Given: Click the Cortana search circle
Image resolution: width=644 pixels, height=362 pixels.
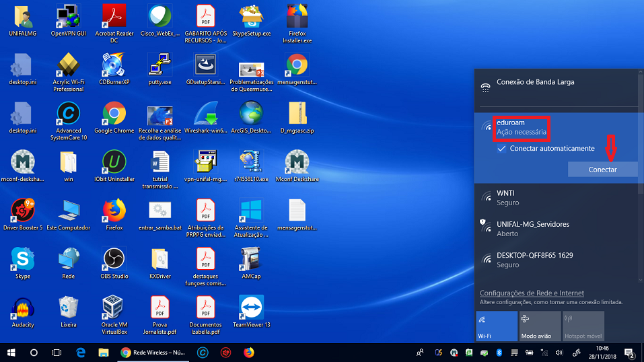Looking at the screenshot, I should pyautogui.click(x=34, y=353).
